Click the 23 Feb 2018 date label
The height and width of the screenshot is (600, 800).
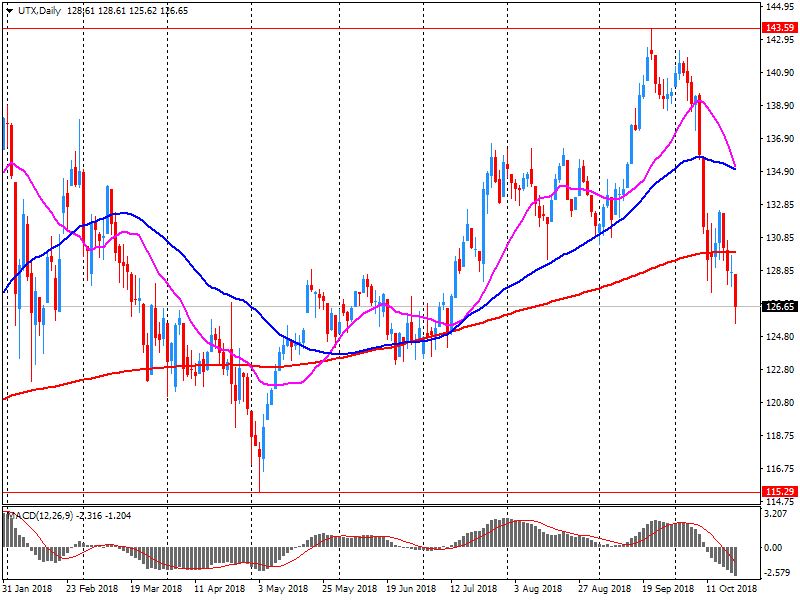[x=92, y=588]
